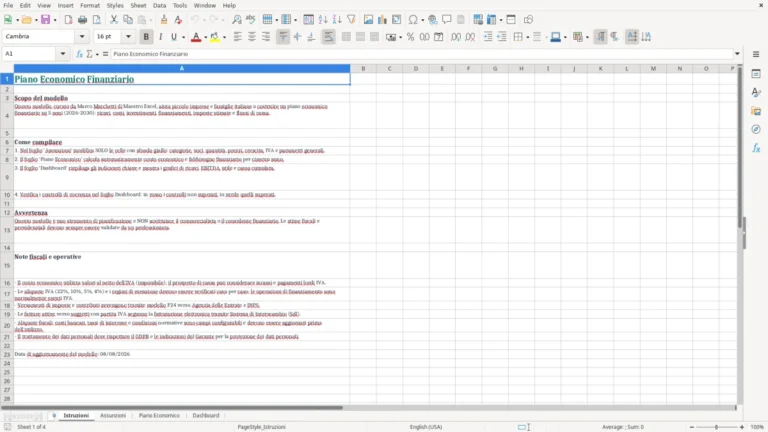Image resolution: width=768 pixels, height=432 pixels.
Task: Click the Increase Indent icon
Action: point(488,37)
